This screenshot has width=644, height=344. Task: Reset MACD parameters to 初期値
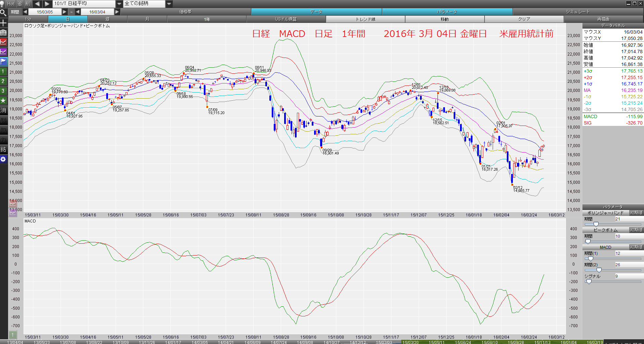point(636,247)
